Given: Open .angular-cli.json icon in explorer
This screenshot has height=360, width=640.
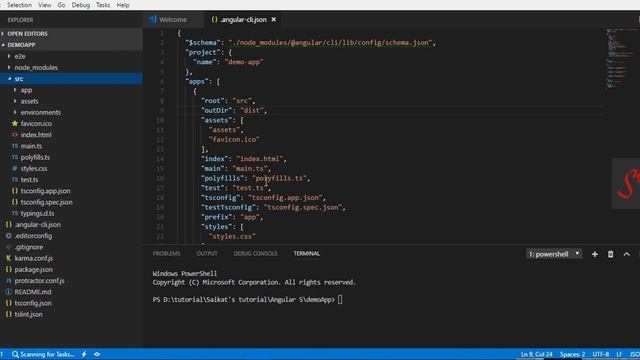Looking at the screenshot, I should (x=9, y=224).
